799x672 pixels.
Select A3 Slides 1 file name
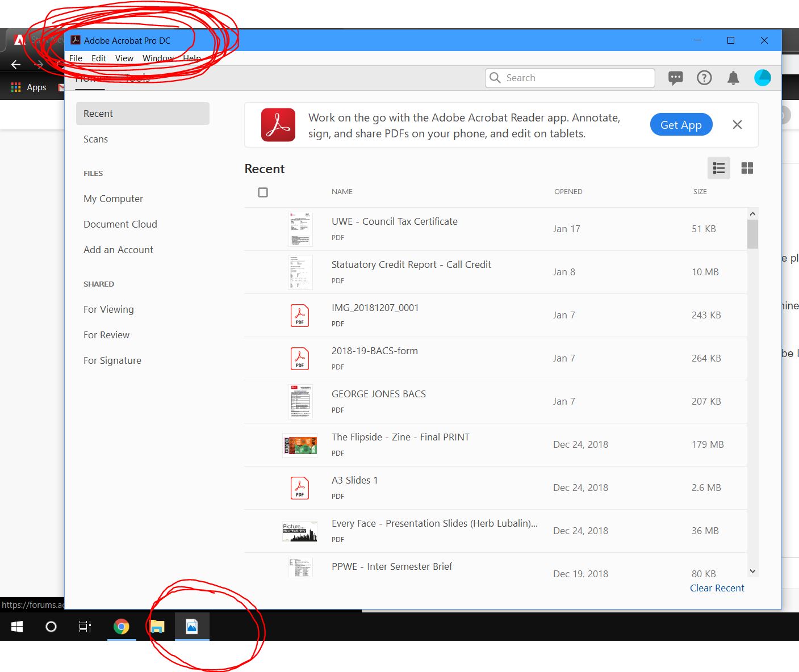coord(354,480)
